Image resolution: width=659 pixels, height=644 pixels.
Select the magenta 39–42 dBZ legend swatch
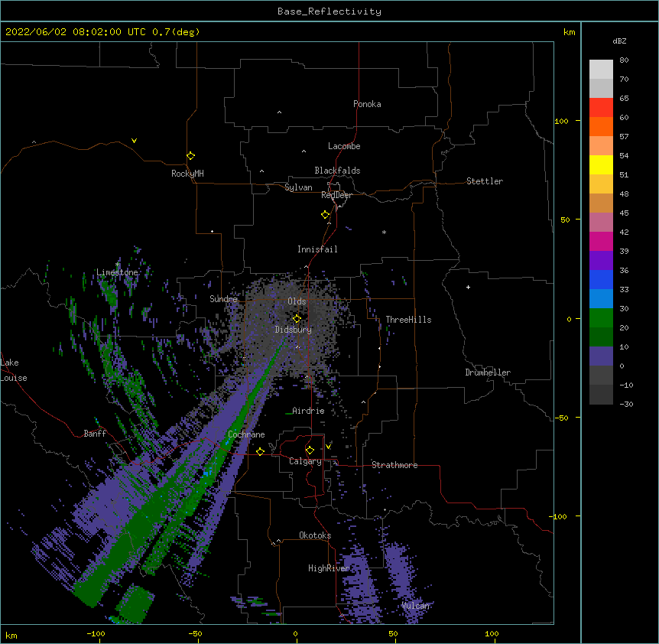(x=601, y=241)
